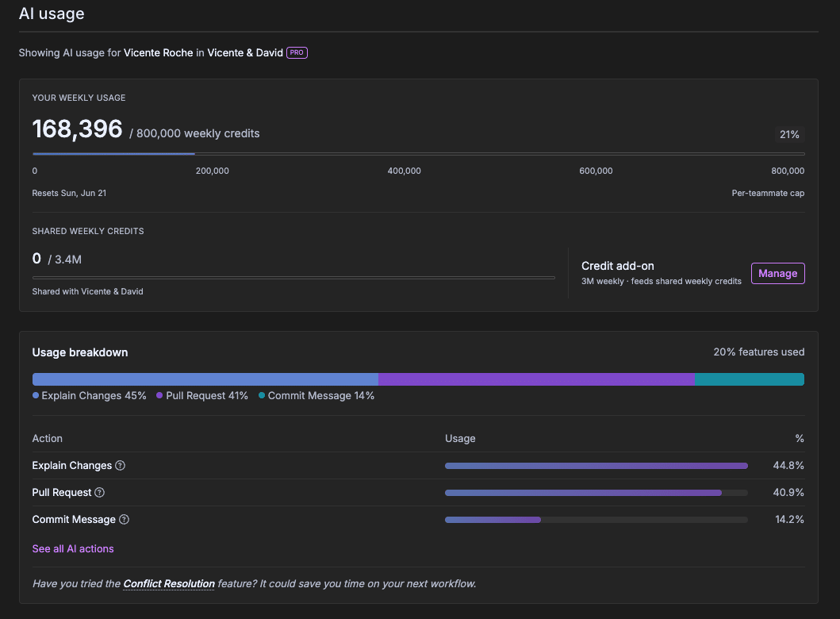Click the 400,000 axis tick label
Viewport: 840px width, 619px height.
tap(404, 171)
